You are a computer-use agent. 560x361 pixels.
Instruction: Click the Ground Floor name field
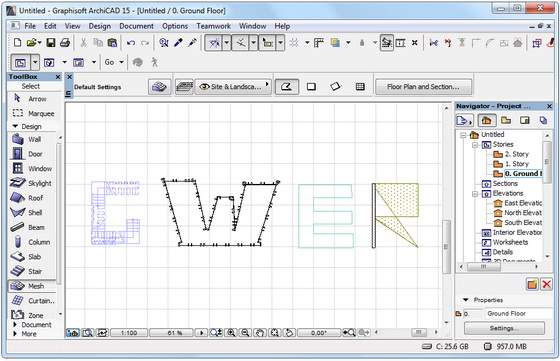tap(520, 314)
